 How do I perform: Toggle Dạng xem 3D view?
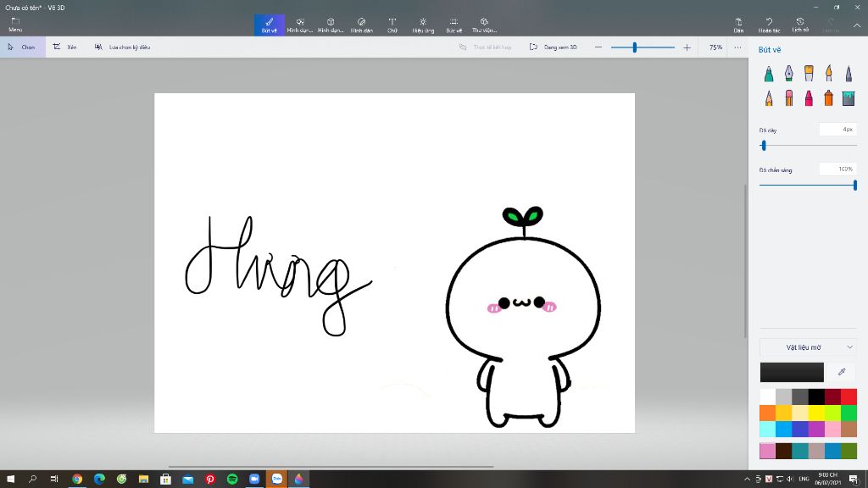553,47
